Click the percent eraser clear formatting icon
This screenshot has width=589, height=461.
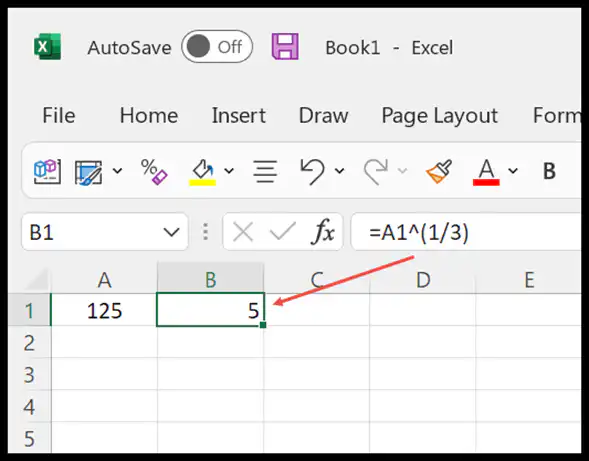[154, 172]
